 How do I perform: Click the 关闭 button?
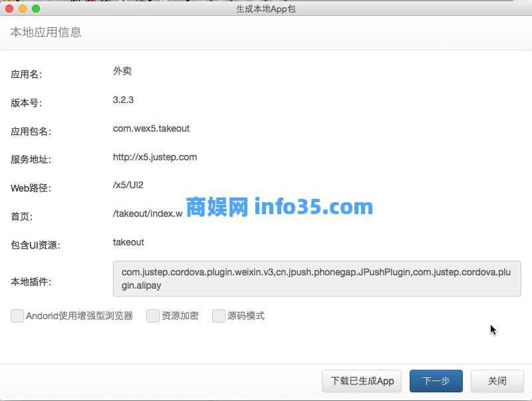[497, 381]
